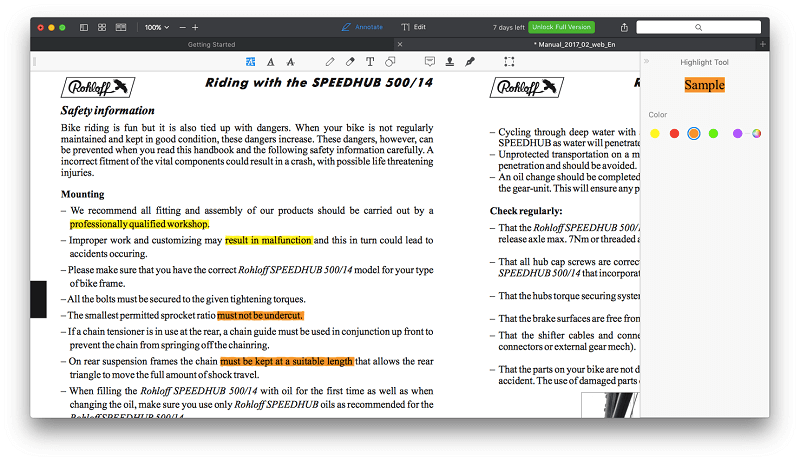Click the '7 days left' trial label

tap(508, 28)
